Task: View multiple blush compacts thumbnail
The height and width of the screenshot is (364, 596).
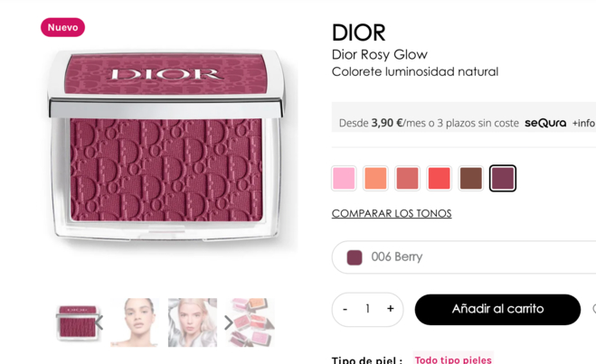Action: pyautogui.click(x=251, y=322)
